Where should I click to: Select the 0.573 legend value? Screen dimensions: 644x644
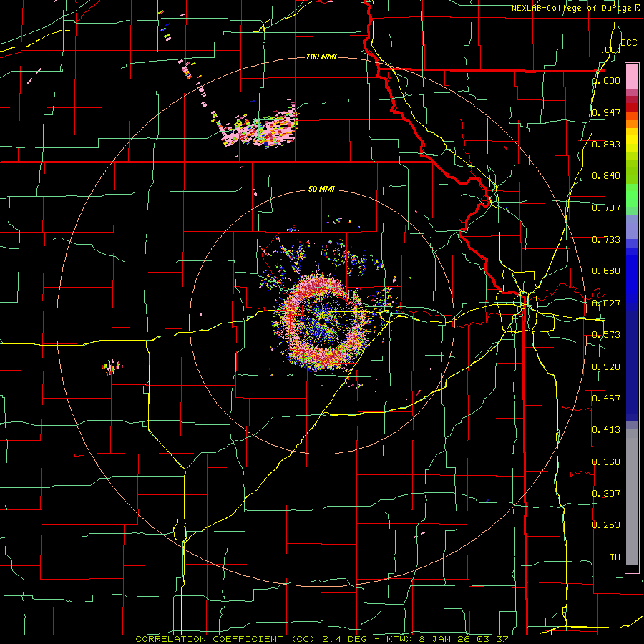click(x=606, y=335)
